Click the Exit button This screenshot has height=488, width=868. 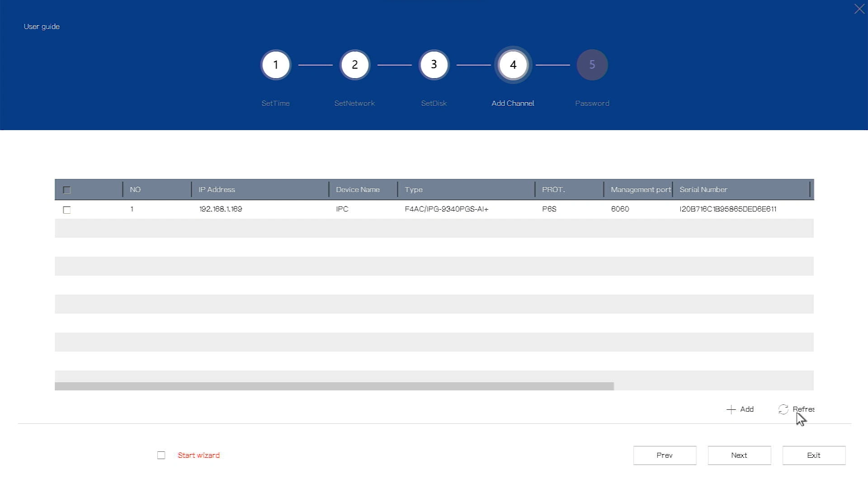tap(813, 455)
